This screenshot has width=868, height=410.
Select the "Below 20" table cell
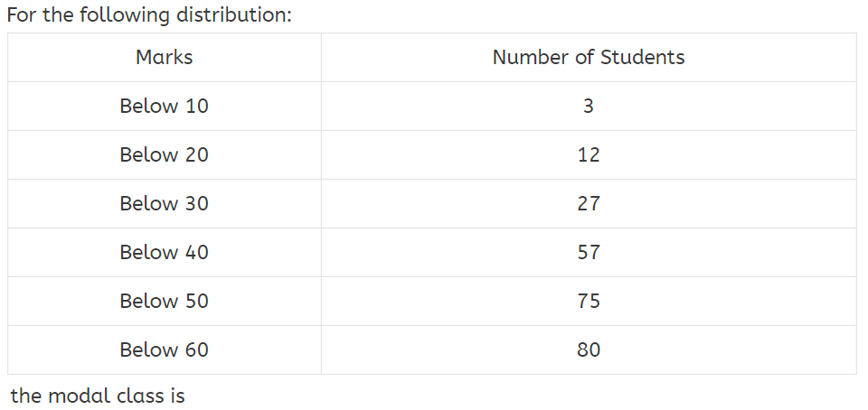pos(164,155)
